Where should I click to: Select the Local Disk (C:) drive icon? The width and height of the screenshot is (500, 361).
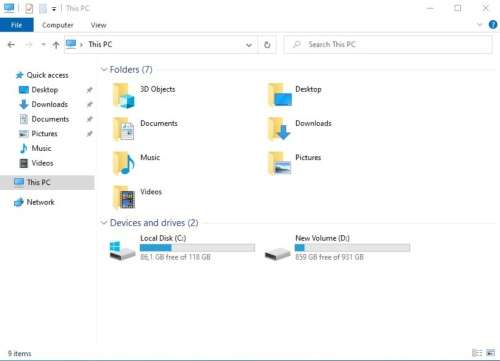[122, 251]
